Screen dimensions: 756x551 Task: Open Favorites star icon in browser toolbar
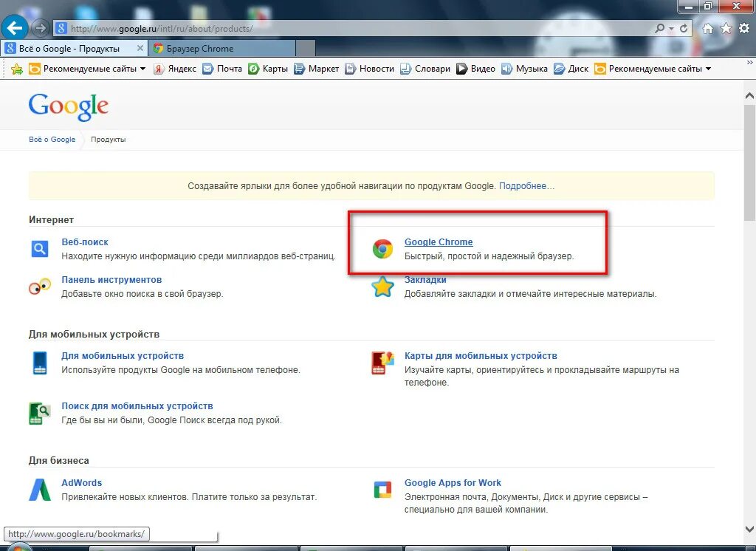click(x=726, y=29)
